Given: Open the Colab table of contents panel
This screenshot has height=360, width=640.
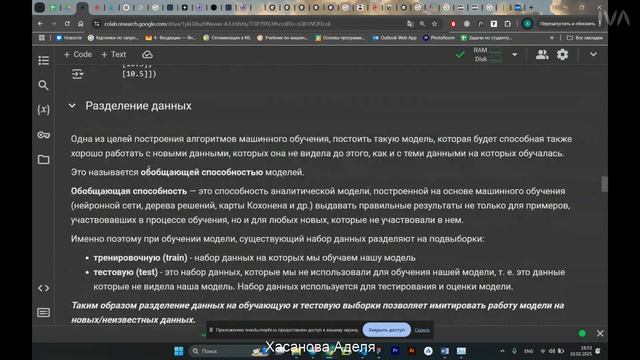Looking at the screenshot, I should pos(44,60).
